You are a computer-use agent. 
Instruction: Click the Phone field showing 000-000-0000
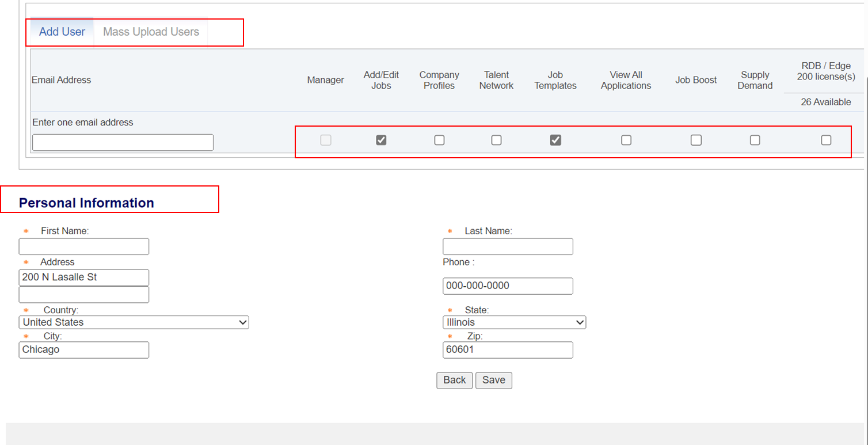tap(508, 286)
